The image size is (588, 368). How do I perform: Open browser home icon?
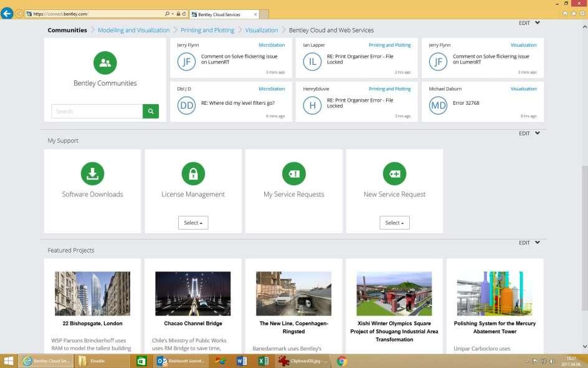point(565,14)
